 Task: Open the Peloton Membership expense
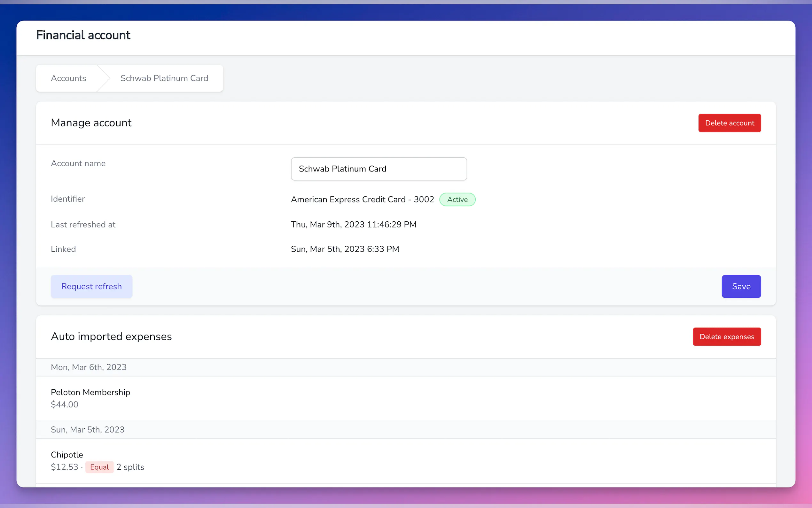point(90,392)
